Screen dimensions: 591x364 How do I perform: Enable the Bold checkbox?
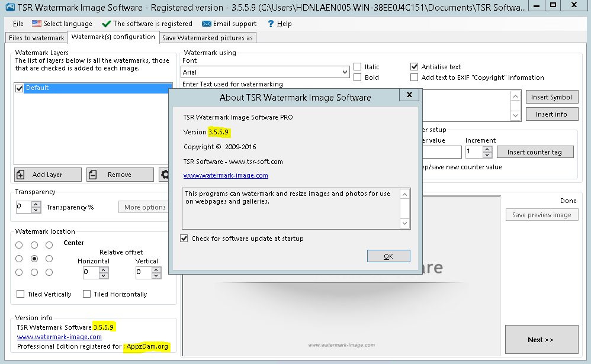[x=357, y=78]
